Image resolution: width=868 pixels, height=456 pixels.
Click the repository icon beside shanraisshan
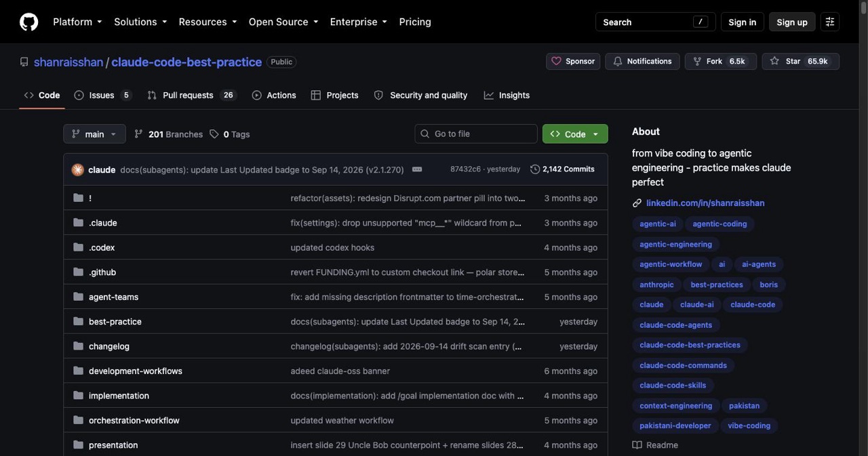[x=24, y=62]
